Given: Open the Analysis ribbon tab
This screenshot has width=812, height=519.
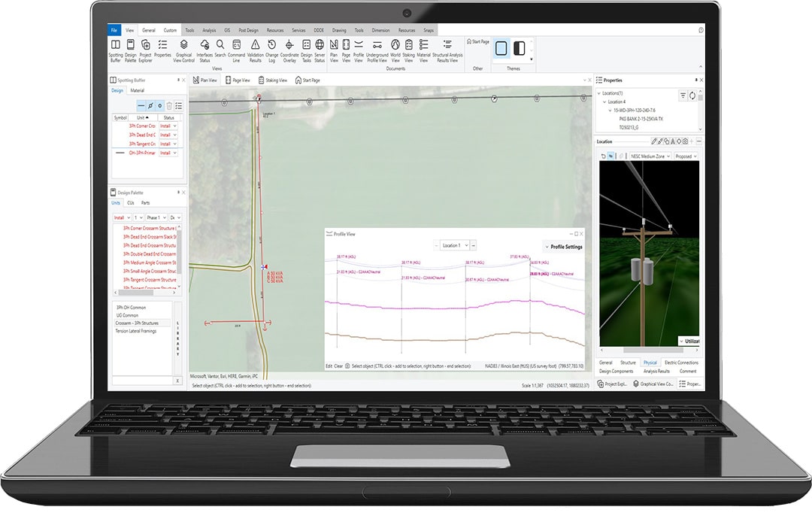Looking at the screenshot, I should (209, 30).
